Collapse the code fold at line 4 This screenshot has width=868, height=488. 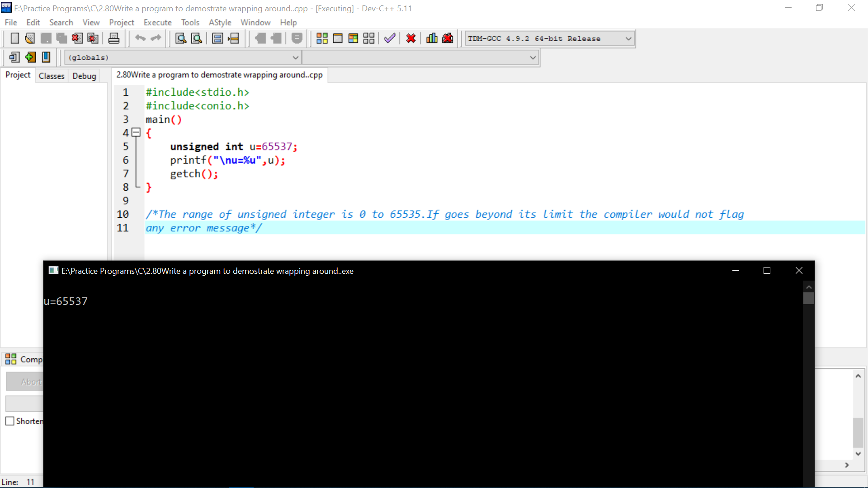click(136, 133)
